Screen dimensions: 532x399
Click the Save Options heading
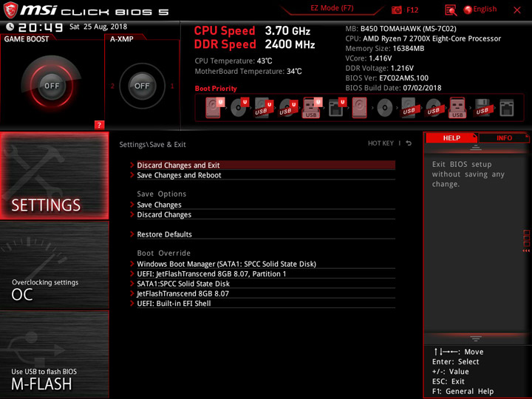(162, 194)
